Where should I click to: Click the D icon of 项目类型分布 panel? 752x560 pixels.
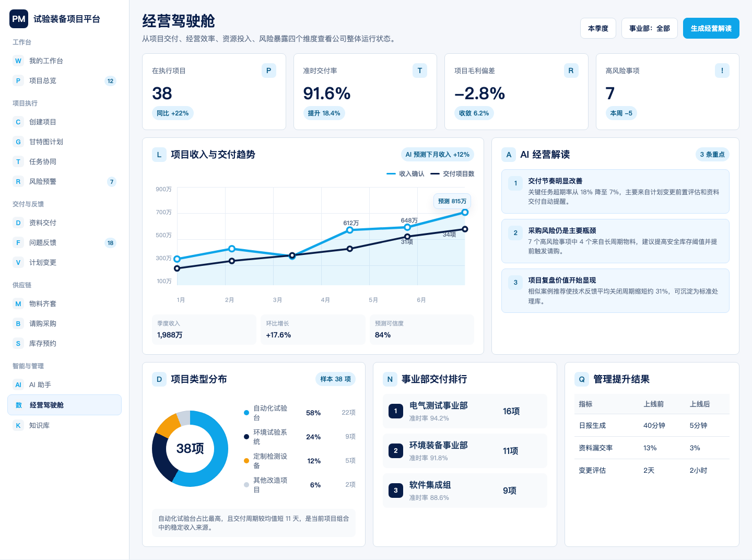(x=159, y=379)
